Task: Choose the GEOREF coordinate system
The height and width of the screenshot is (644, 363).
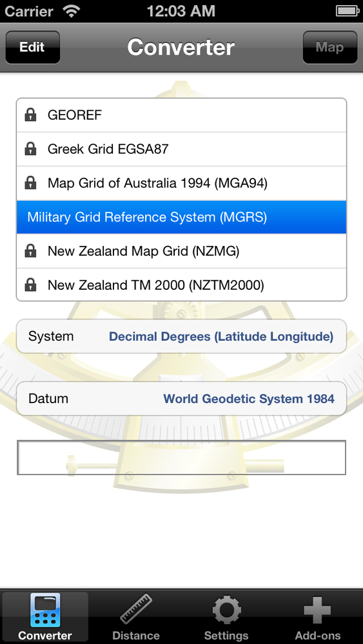Action: click(x=181, y=115)
